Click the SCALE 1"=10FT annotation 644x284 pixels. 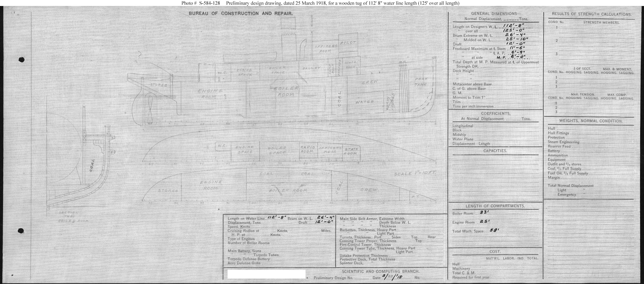pos(415,174)
